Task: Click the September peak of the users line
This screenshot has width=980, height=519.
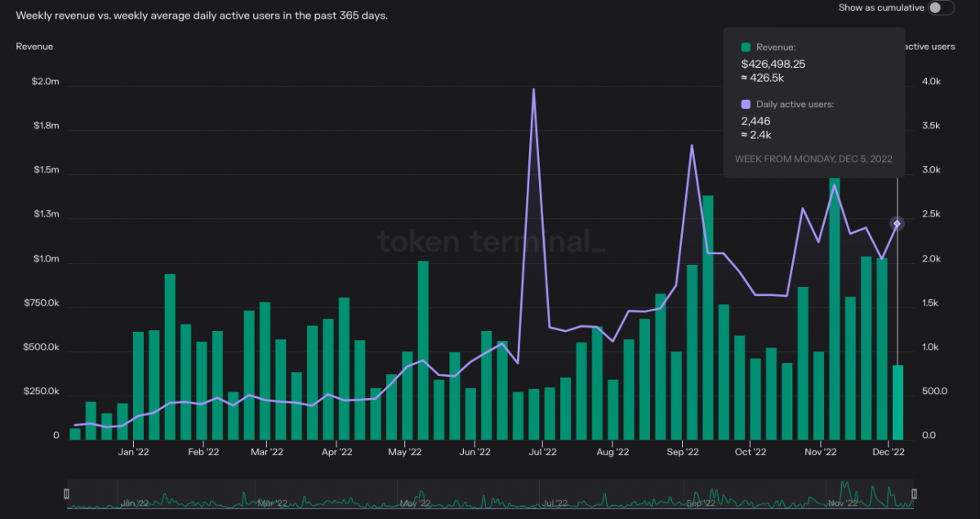Action: point(691,145)
